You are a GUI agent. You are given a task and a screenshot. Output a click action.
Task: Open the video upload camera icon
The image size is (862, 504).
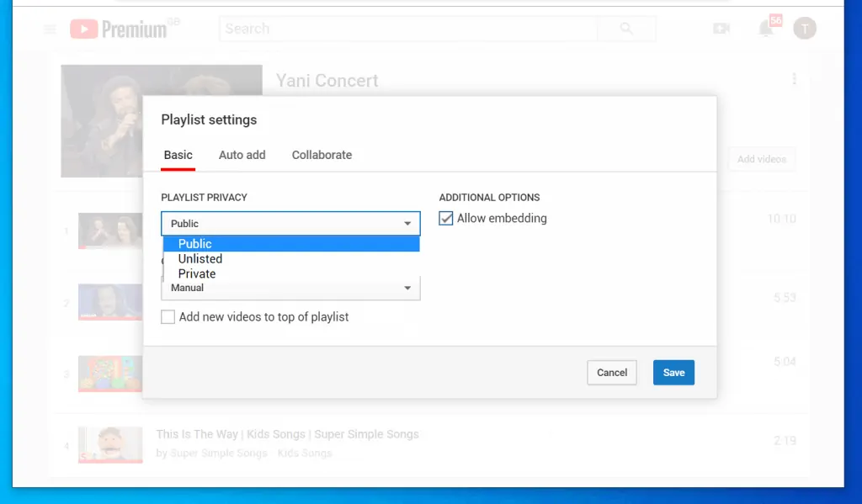pos(721,28)
